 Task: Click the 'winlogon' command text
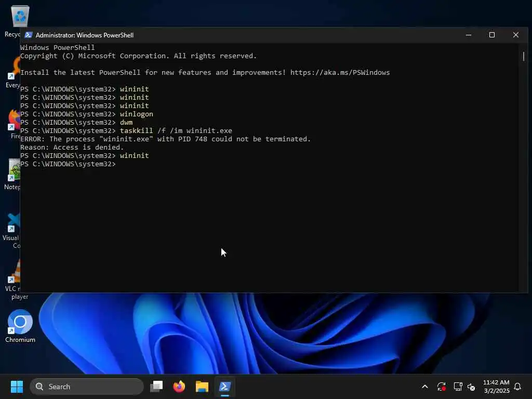(x=137, y=114)
